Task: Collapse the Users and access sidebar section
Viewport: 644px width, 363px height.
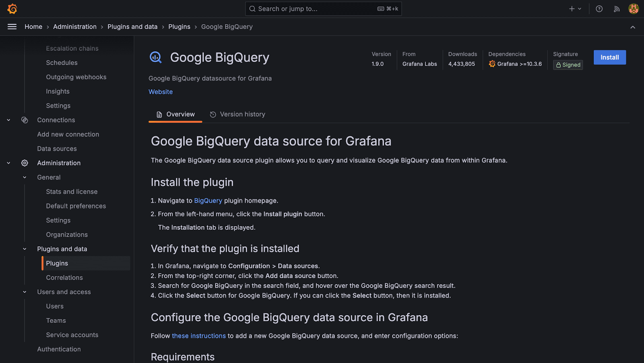Action: (x=24, y=292)
